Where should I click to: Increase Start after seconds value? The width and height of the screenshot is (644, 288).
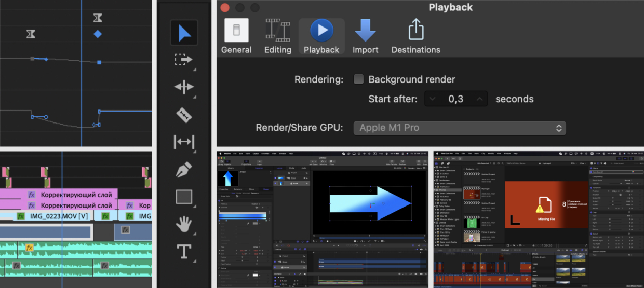click(x=480, y=99)
